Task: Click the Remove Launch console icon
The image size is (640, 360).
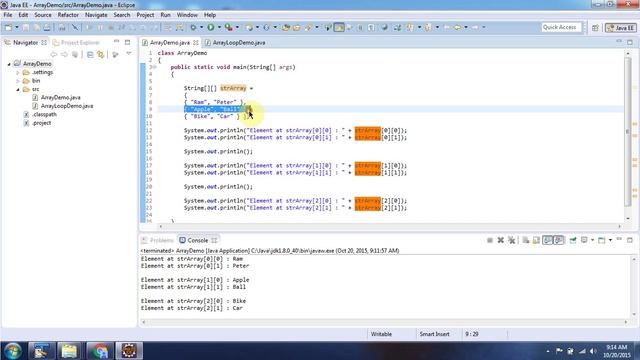Action: [500, 240]
